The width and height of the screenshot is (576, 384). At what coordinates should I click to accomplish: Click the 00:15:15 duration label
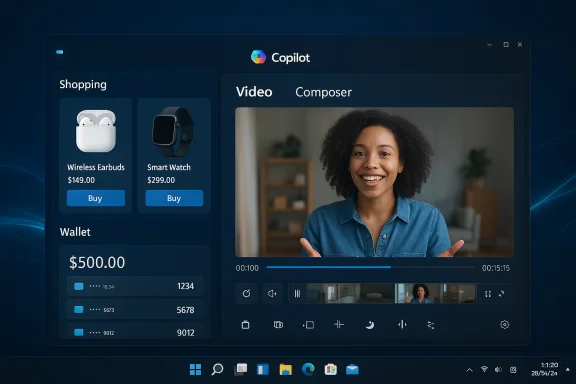pos(496,268)
